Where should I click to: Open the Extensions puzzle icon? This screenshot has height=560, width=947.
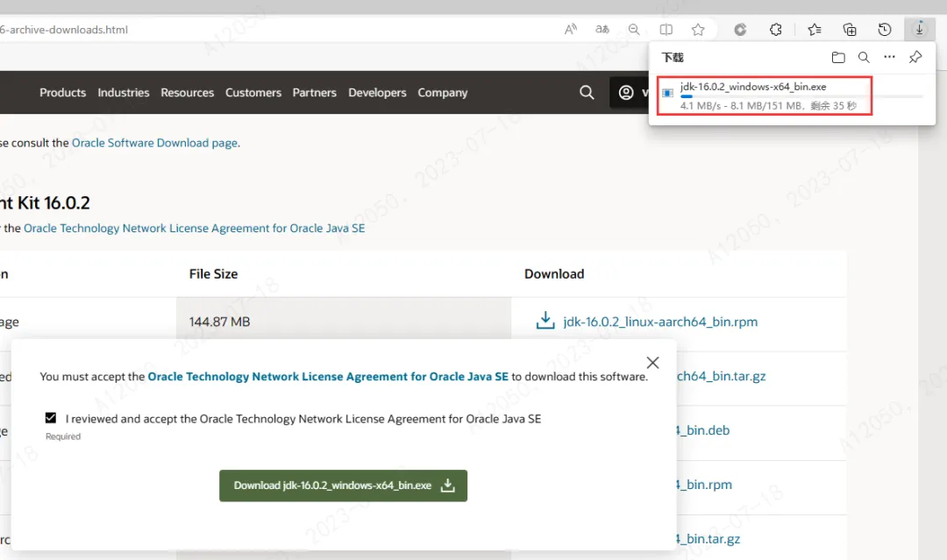pos(775,30)
